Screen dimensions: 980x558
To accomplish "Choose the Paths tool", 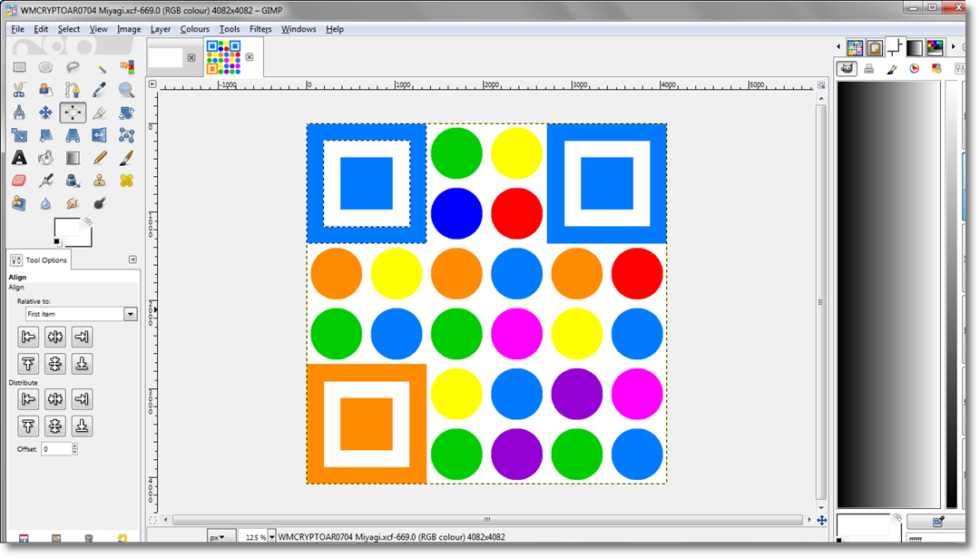I will (73, 90).
